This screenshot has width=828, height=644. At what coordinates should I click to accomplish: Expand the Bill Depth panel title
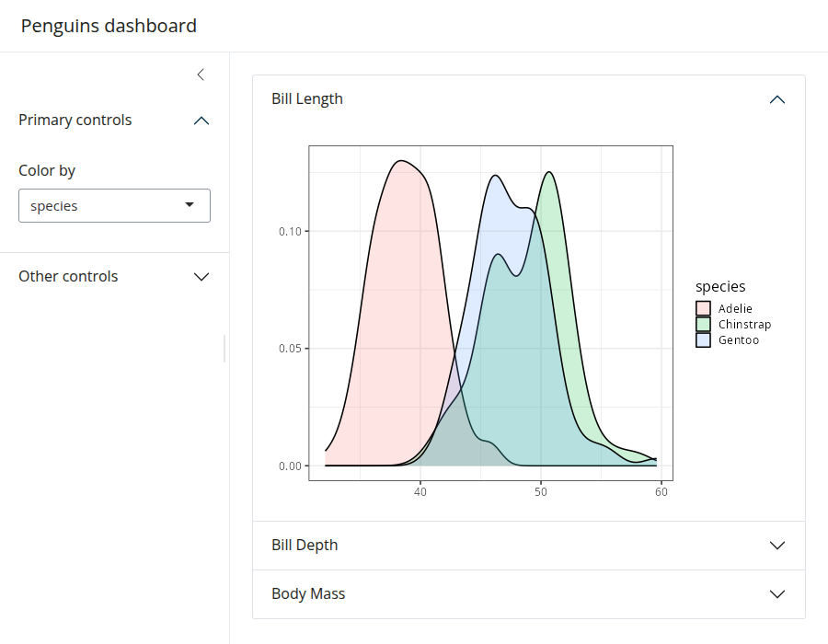coord(305,546)
